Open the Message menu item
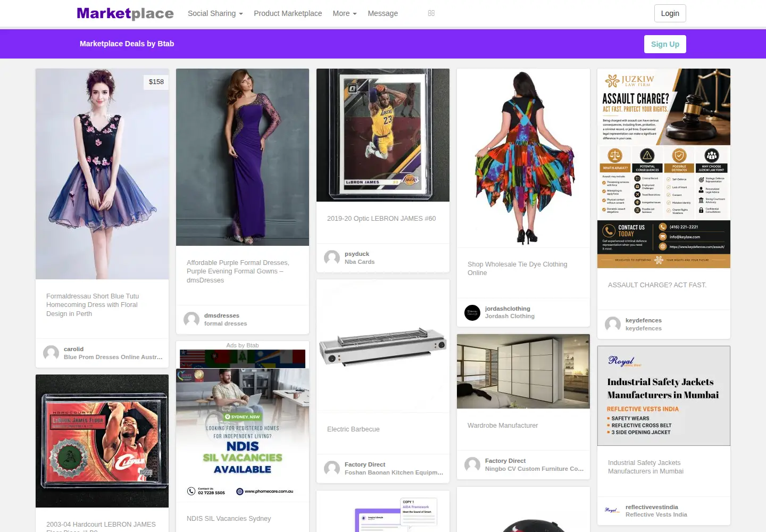766x532 pixels. point(382,13)
